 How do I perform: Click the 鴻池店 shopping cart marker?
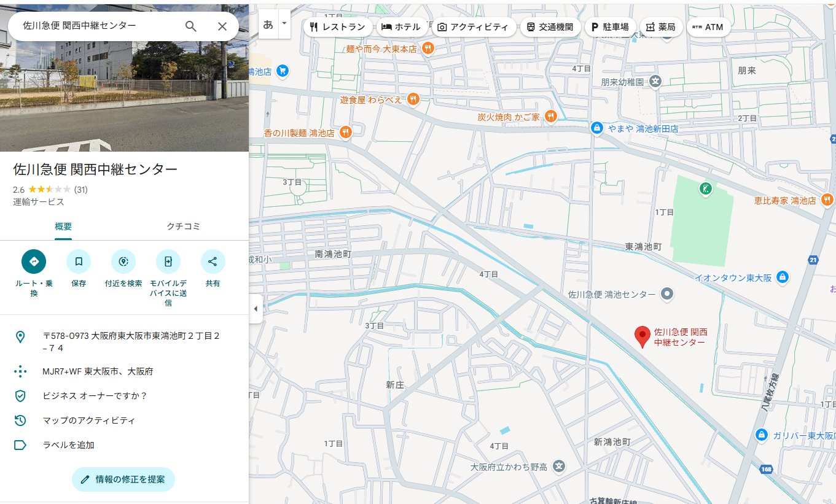point(282,71)
